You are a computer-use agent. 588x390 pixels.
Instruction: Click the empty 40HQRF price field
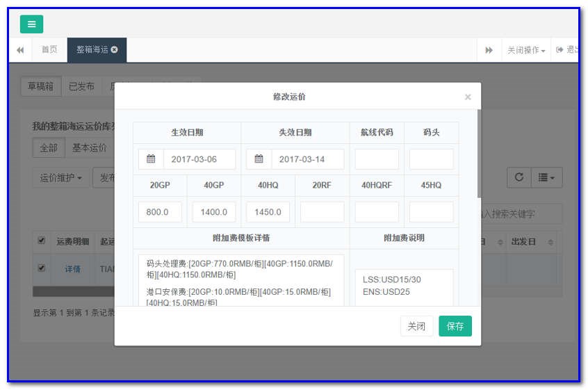click(377, 212)
